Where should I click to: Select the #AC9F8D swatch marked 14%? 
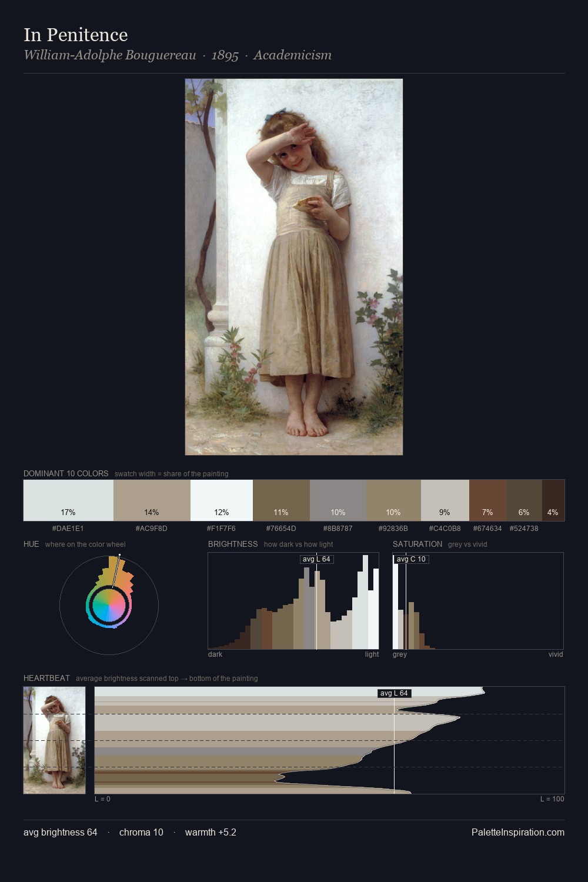(x=152, y=500)
